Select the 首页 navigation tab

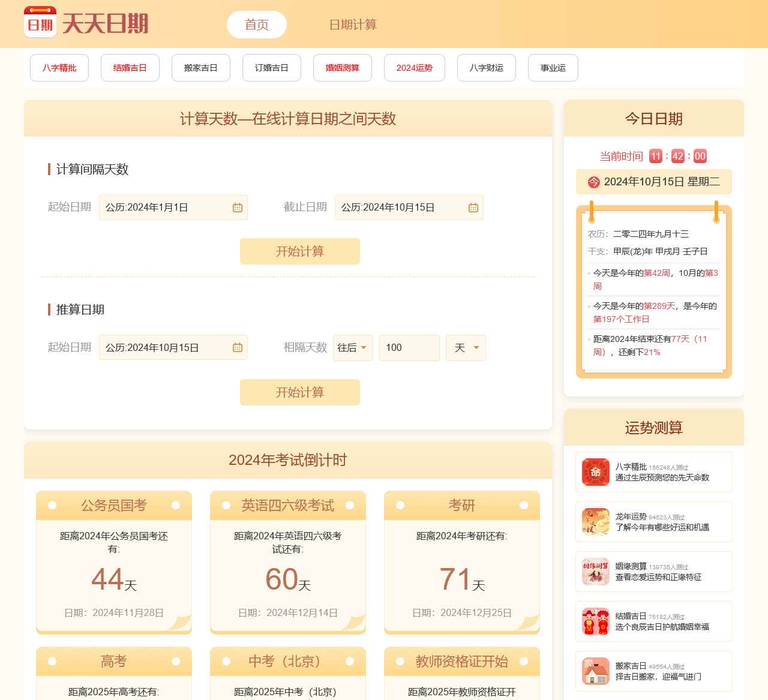click(x=256, y=25)
